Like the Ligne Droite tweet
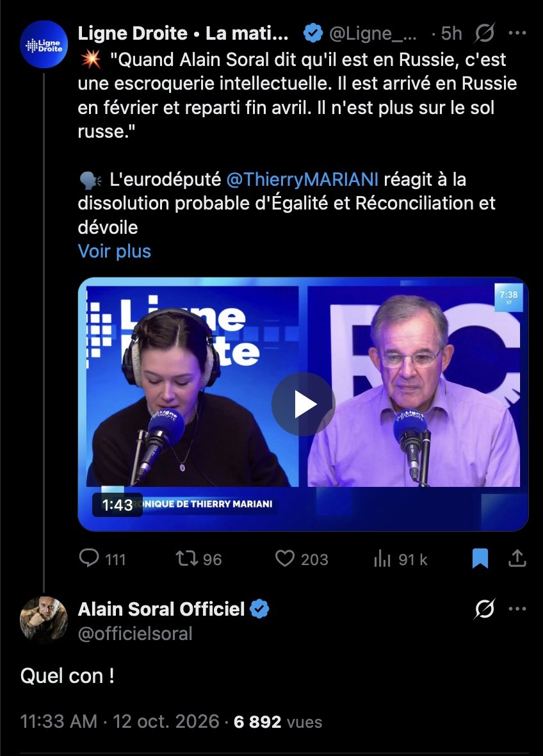The image size is (543, 756). [x=285, y=558]
